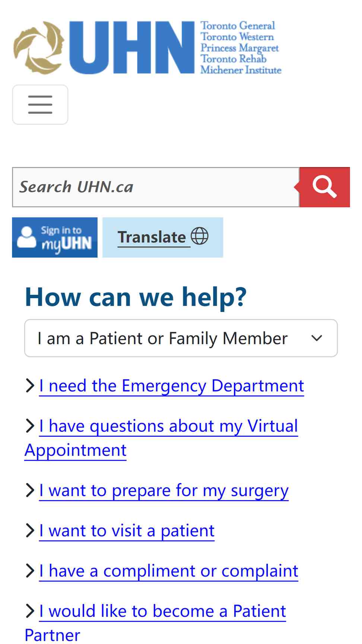
Task: Click the chevron before prepare for surgery
Action: pos(30,490)
